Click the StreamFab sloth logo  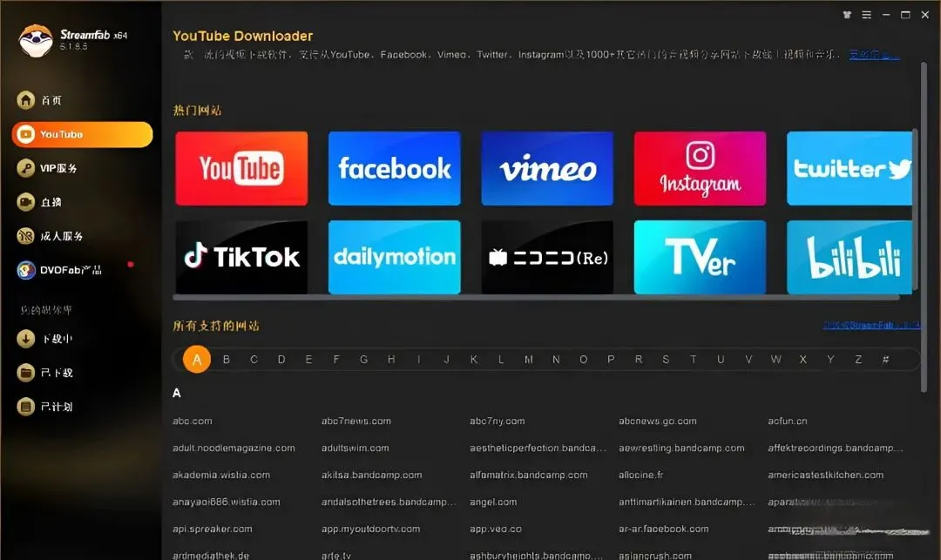[36, 41]
